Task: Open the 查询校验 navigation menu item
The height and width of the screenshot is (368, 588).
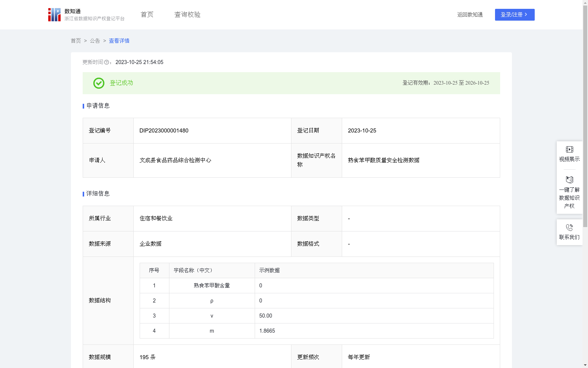Action: 187,15
